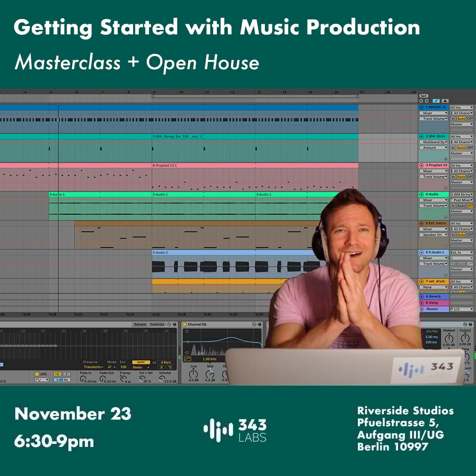Select the 5-Audio 3 clip header
This screenshot has height=476, width=476.
pyautogui.click(x=234, y=253)
